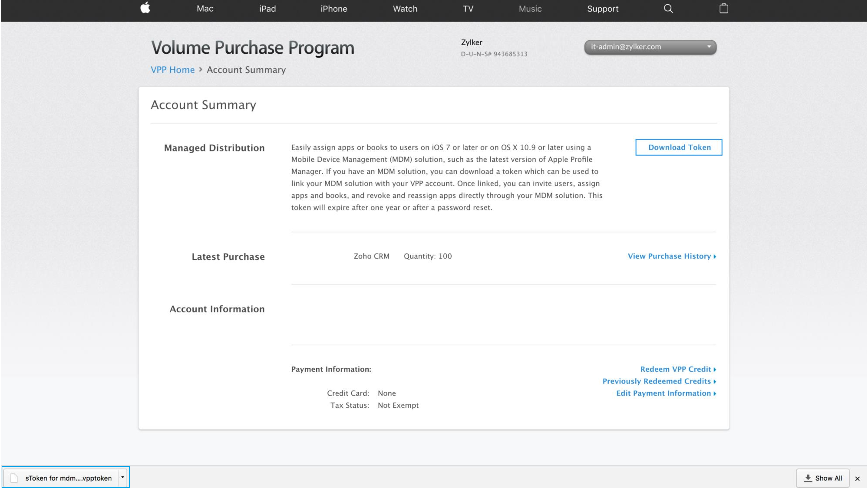The width and height of the screenshot is (868, 488).
Task: Select Watch in the top navigation
Action: [x=405, y=9]
